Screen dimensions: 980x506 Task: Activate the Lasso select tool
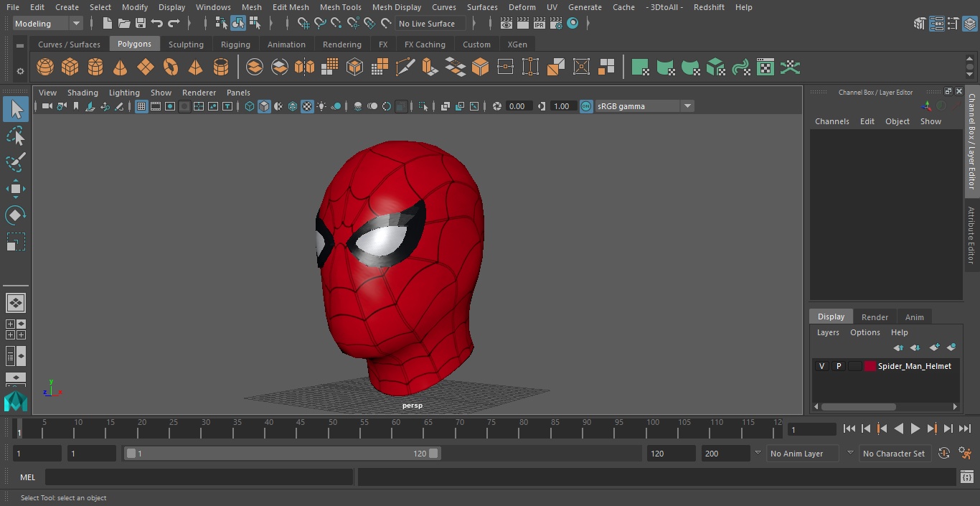[16, 136]
